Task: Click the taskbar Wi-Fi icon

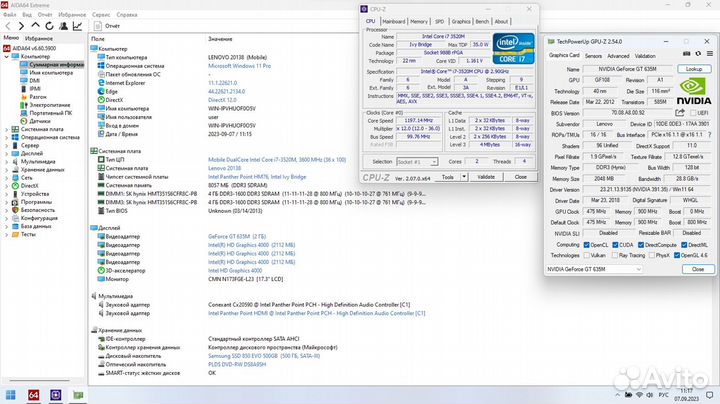Action: [x=639, y=395]
